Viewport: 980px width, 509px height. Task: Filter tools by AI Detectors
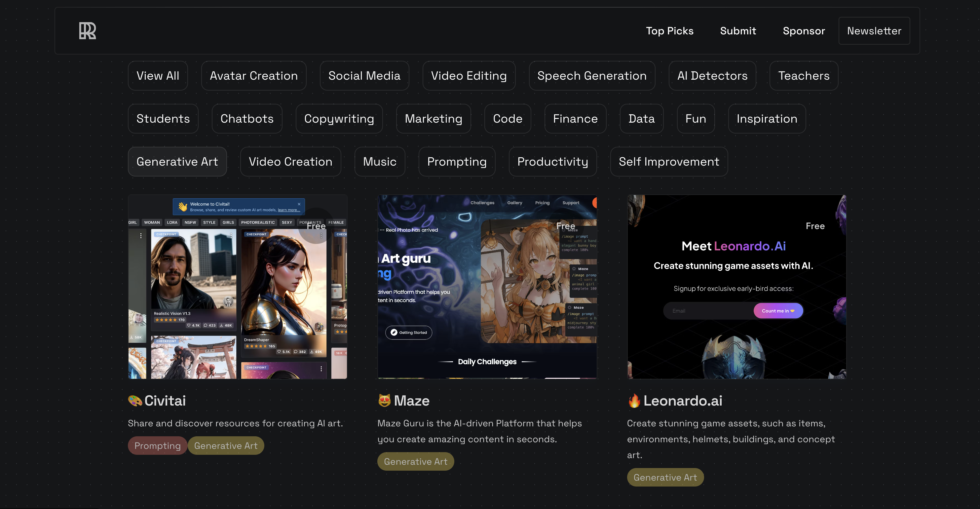713,76
